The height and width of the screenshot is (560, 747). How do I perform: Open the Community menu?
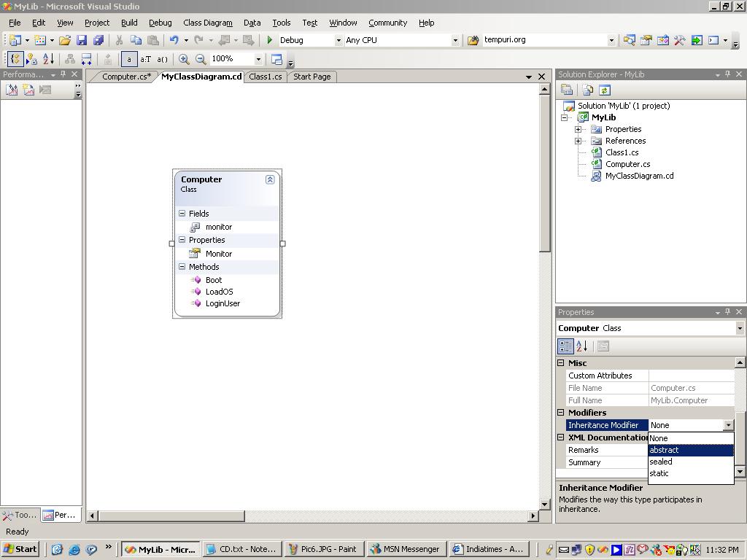pyautogui.click(x=388, y=23)
